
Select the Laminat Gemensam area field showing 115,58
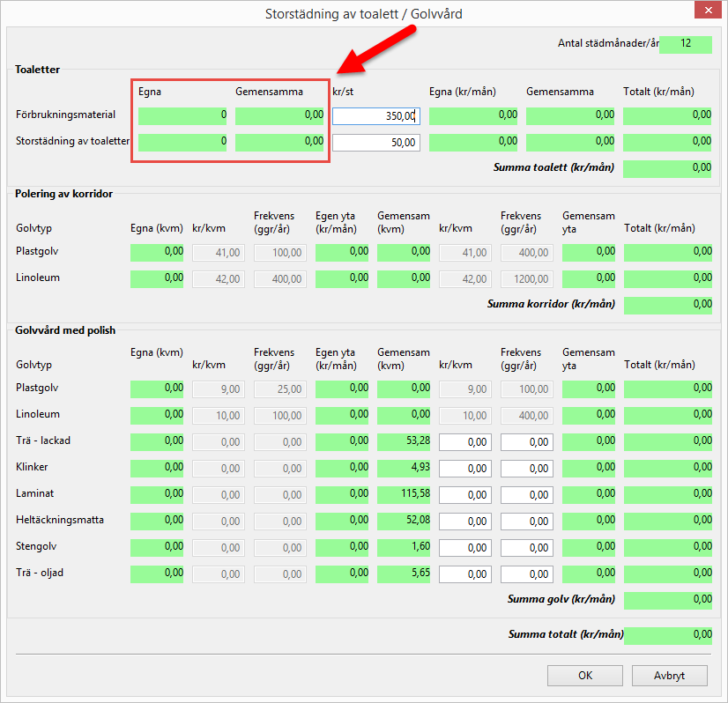[x=404, y=495]
